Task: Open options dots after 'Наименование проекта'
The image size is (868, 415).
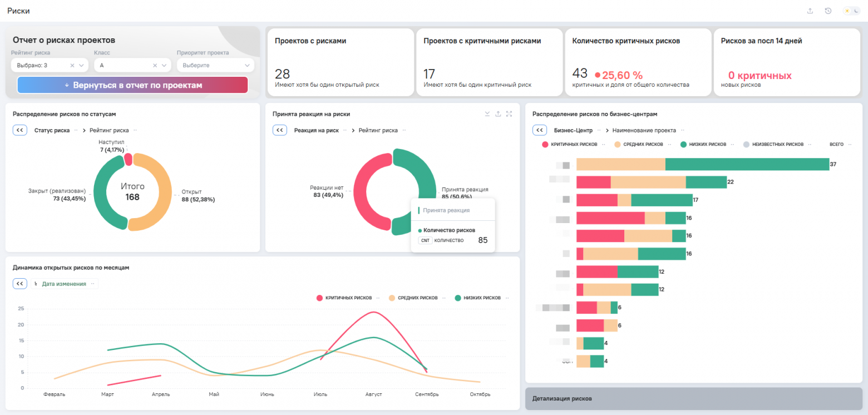Action: tap(682, 130)
